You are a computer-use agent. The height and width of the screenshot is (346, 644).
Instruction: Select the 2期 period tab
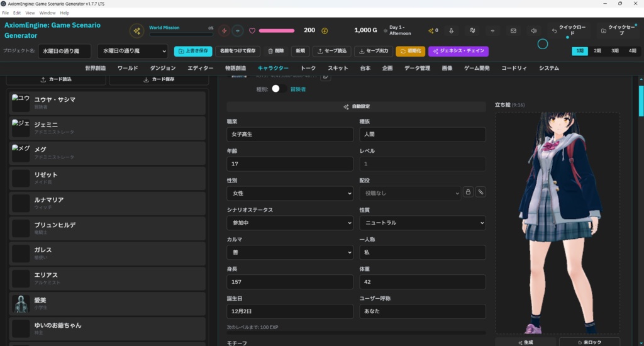597,51
